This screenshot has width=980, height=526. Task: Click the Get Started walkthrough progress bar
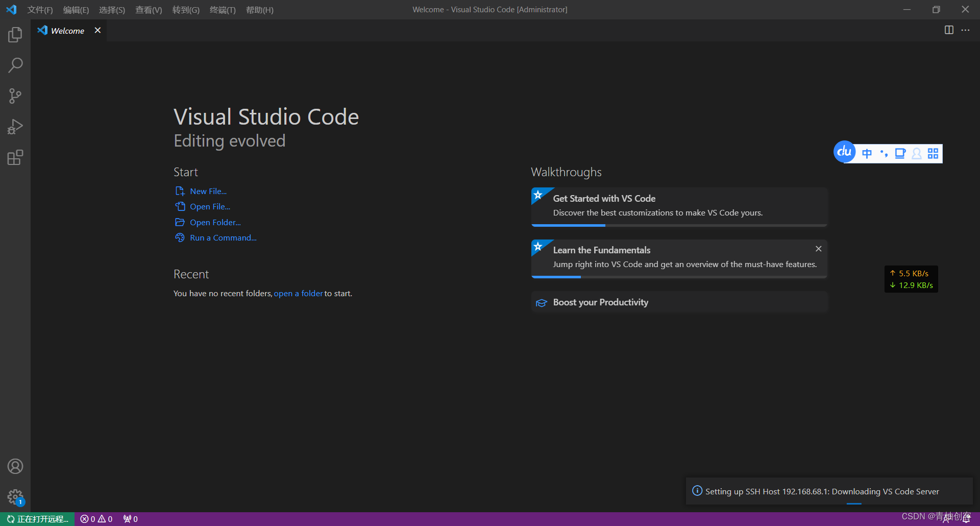(679, 225)
